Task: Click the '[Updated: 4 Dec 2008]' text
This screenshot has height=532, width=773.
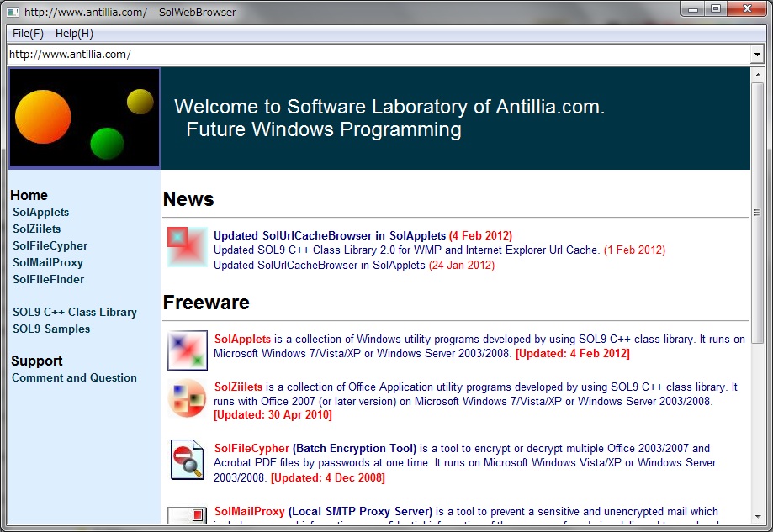Action: click(328, 477)
